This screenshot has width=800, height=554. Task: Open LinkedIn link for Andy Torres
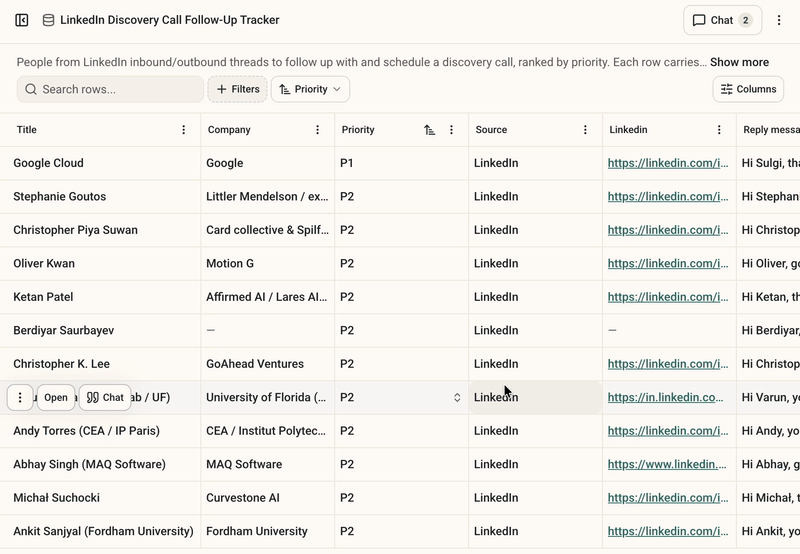pos(668,431)
